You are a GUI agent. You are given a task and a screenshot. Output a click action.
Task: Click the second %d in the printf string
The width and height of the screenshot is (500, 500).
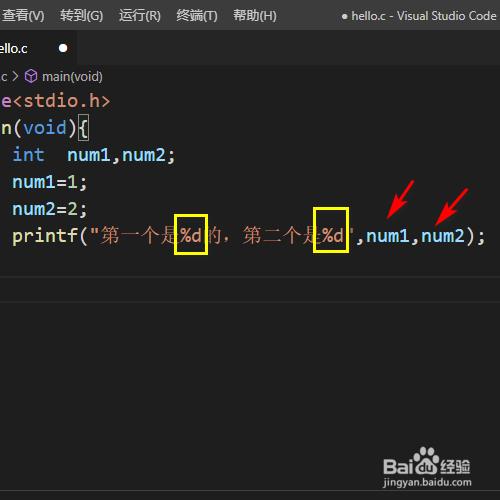(x=333, y=235)
